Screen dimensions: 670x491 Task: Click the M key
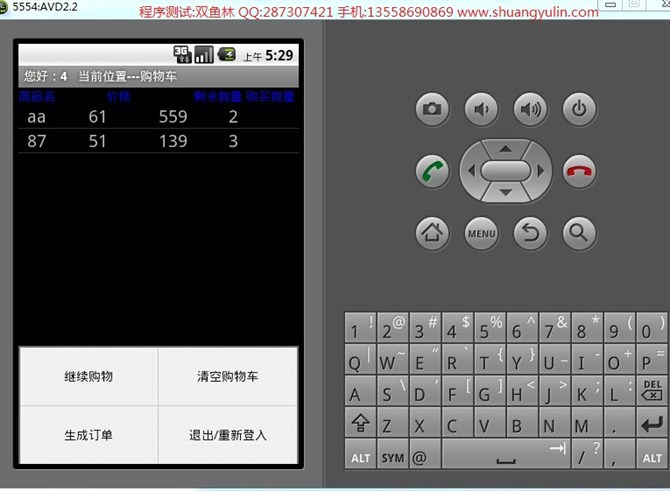(x=587, y=423)
